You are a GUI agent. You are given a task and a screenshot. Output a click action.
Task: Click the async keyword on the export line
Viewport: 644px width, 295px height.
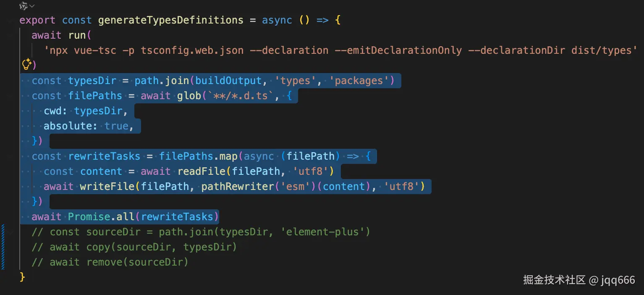tap(277, 20)
